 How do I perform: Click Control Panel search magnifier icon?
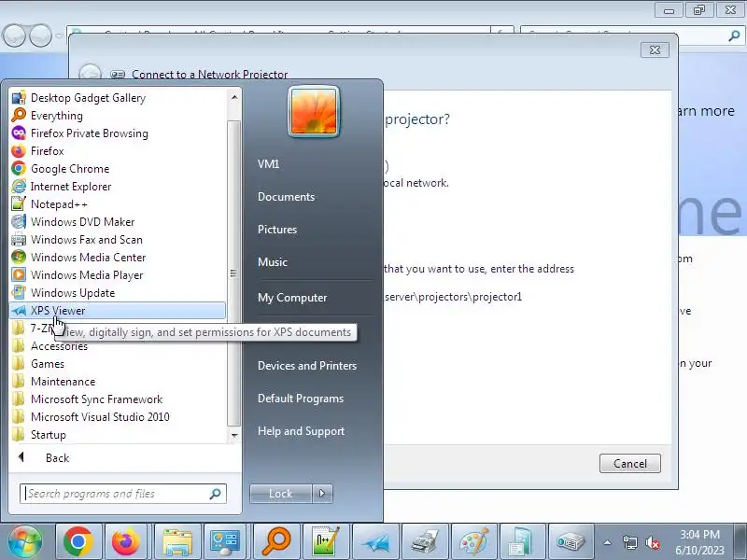coord(734,35)
